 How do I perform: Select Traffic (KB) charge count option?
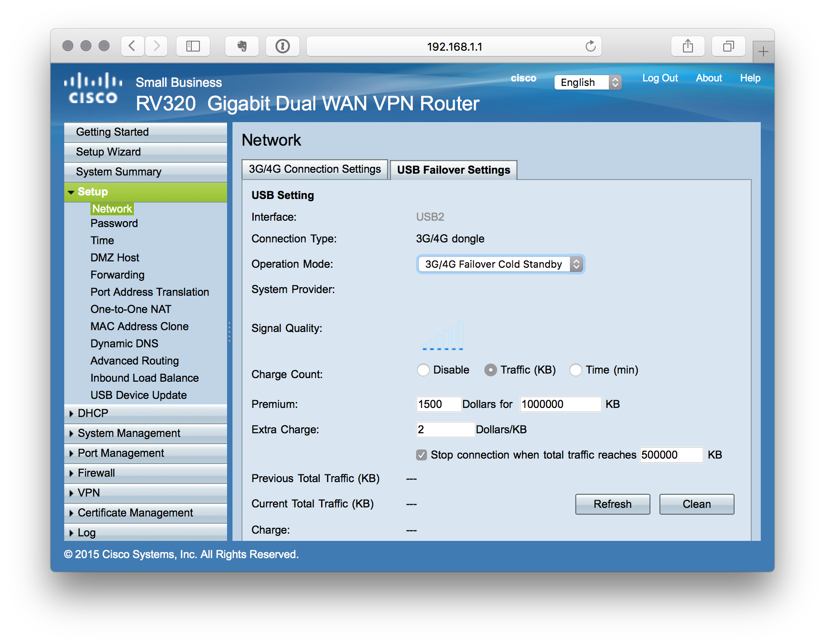coord(491,370)
